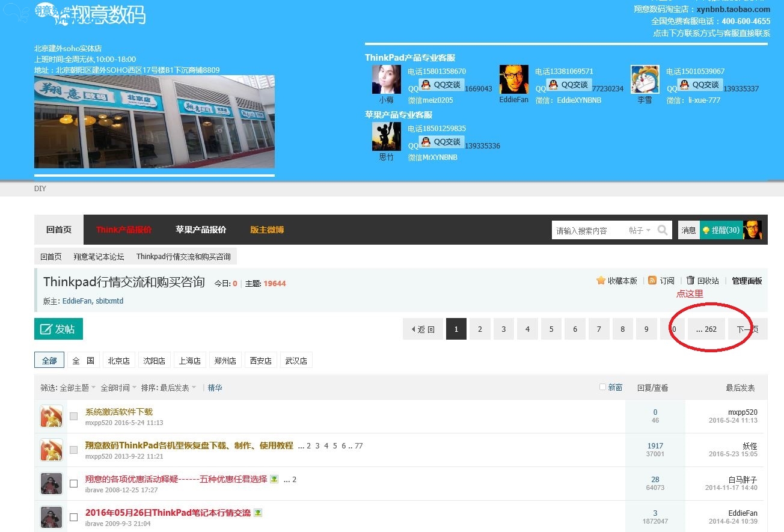Click the search magnifier icon

(x=663, y=230)
